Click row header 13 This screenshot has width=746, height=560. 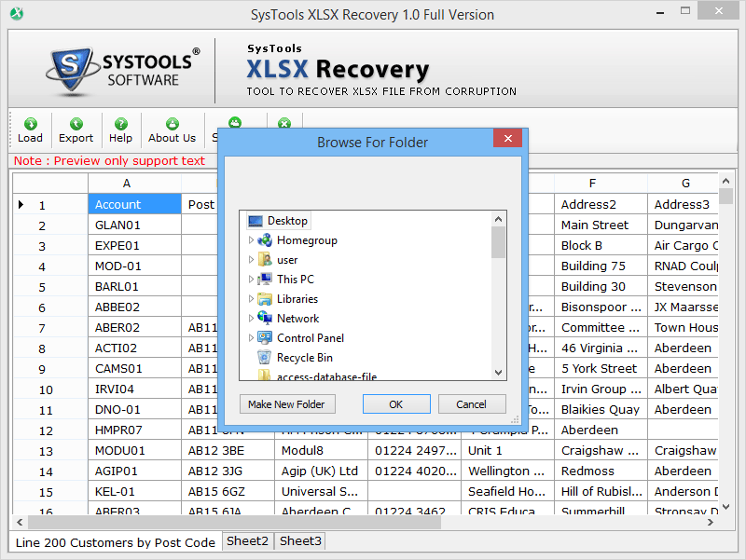[50, 451]
